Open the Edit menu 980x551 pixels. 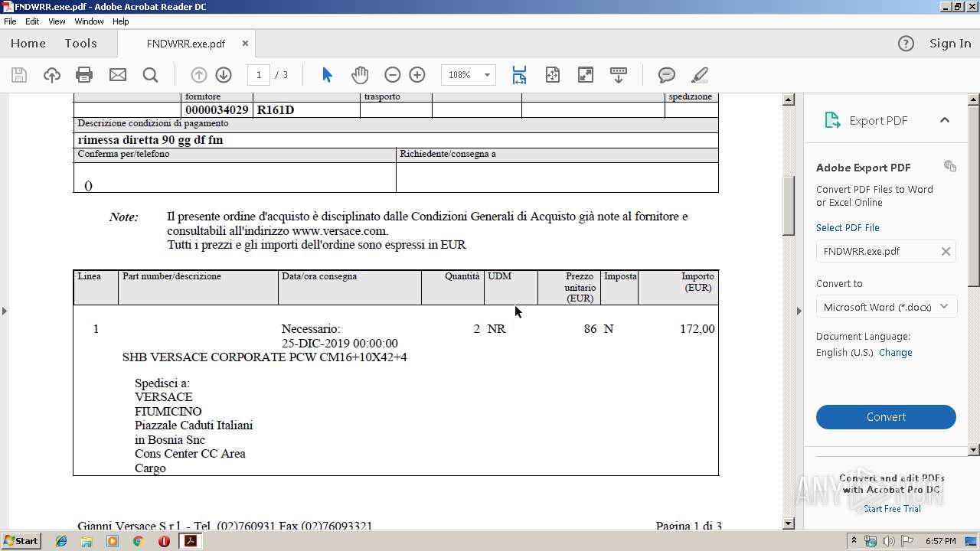click(x=32, y=21)
